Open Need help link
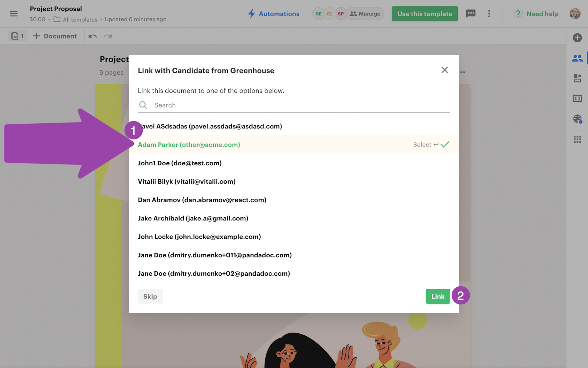Screen dimensions: 588x368 tap(537, 14)
